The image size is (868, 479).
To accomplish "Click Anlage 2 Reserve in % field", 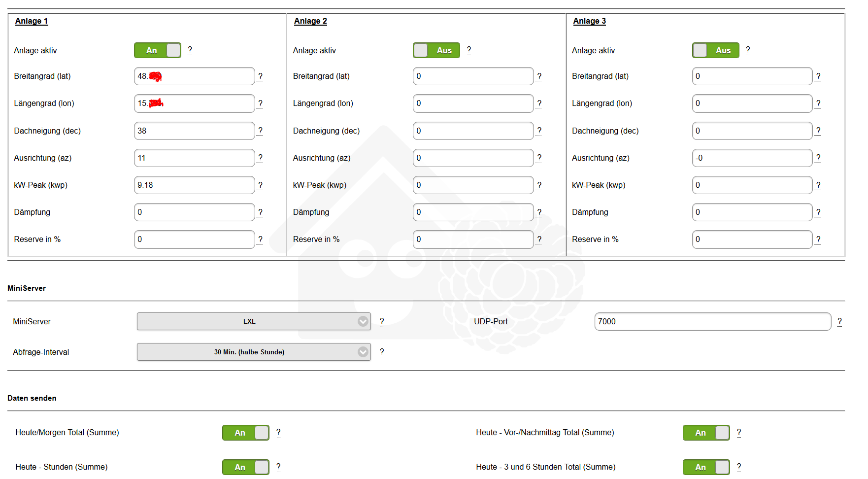I will click(x=473, y=239).
